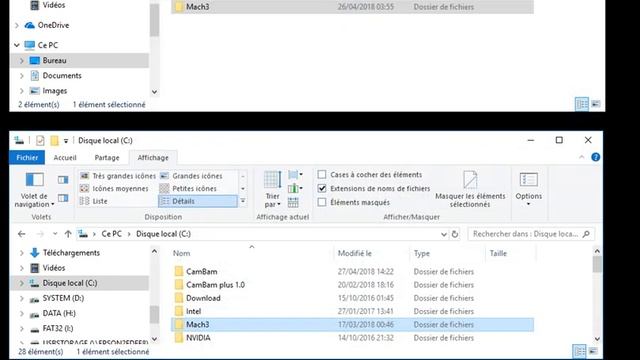Image resolution: width=640 pixels, height=360 pixels.
Task: Open the quick access toolbar customize dropdown
Action: (x=66, y=141)
